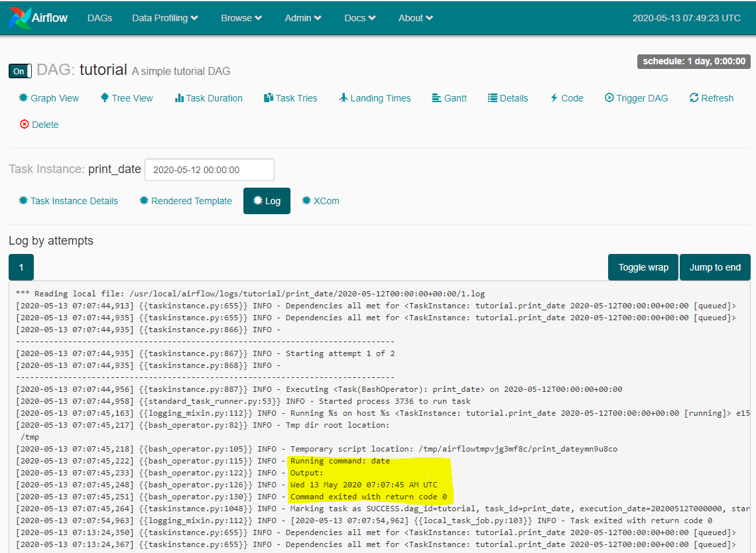Open the DAGs navigation item
Viewport: 756px width, 553px height.
[99, 18]
